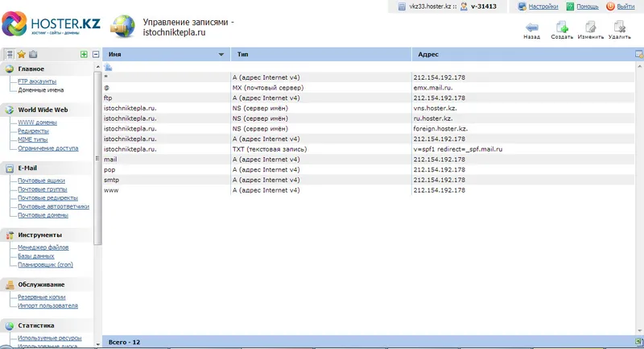Screen dimensions: 644x349
Task: Open the menu list view icon in sidebar
Action: click(10, 54)
